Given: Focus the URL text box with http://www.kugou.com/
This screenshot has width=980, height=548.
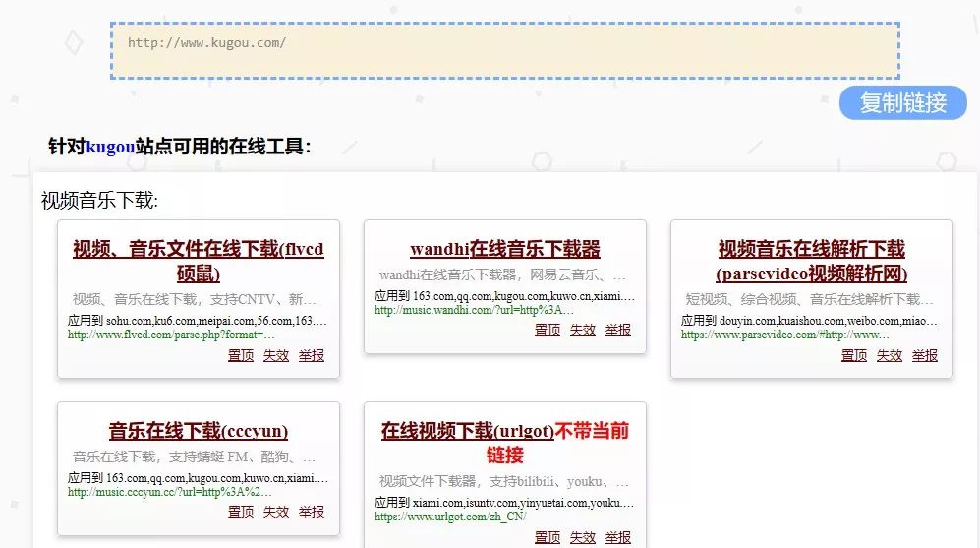Looking at the screenshot, I should pyautogui.click(x=505, y=51).
